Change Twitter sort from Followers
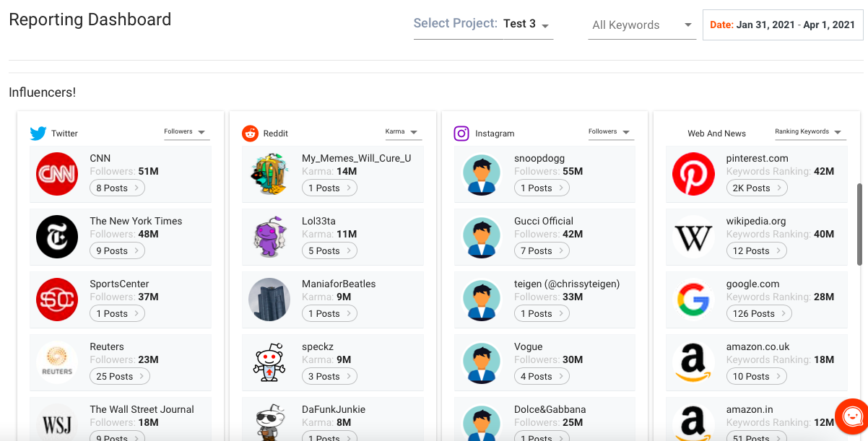The width and height of the screenshot is (868, 441). tap(186, 132)
